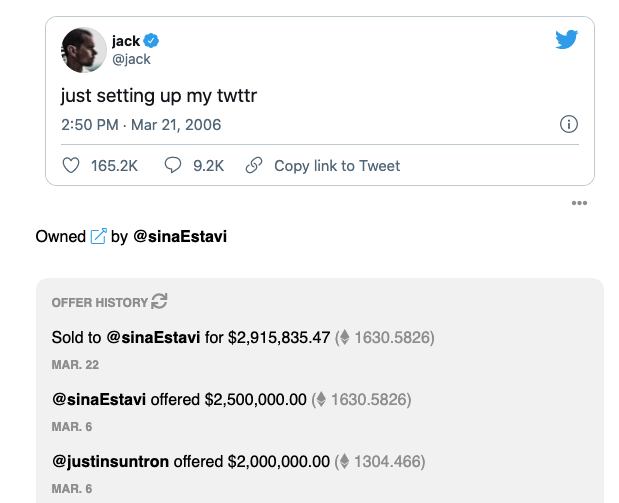Viewport: 619px width, 503px height.
Task: Click the 9.2K replies count
Action: [208, 166]
